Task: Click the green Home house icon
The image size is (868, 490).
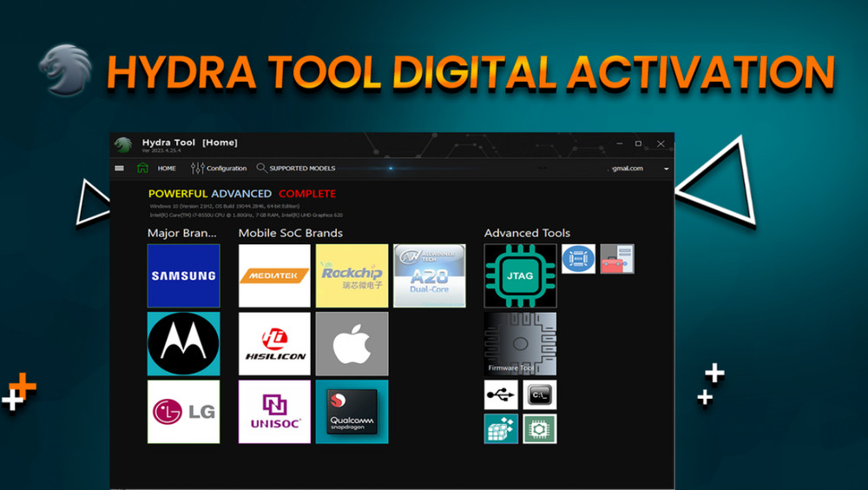Action: click(142, 168)
